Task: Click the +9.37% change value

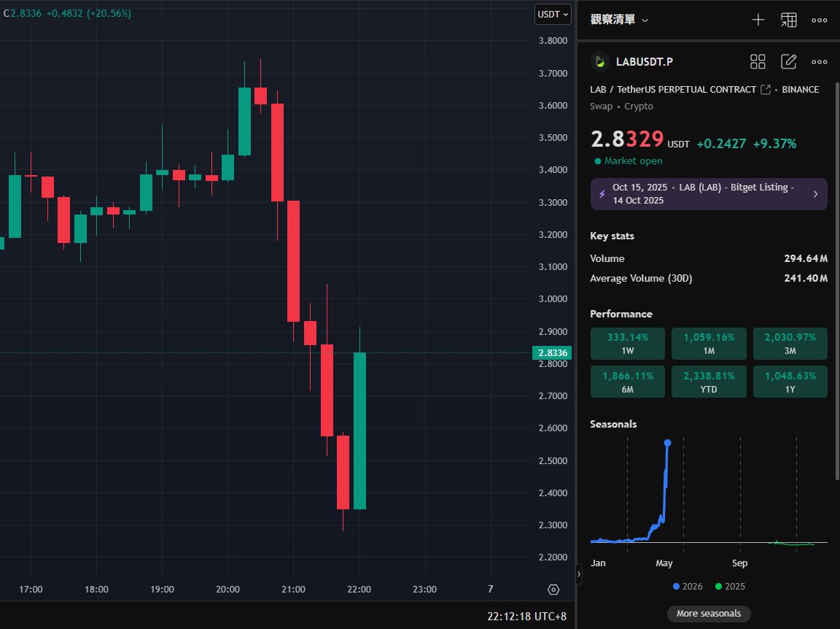Action: pos(774,144)
